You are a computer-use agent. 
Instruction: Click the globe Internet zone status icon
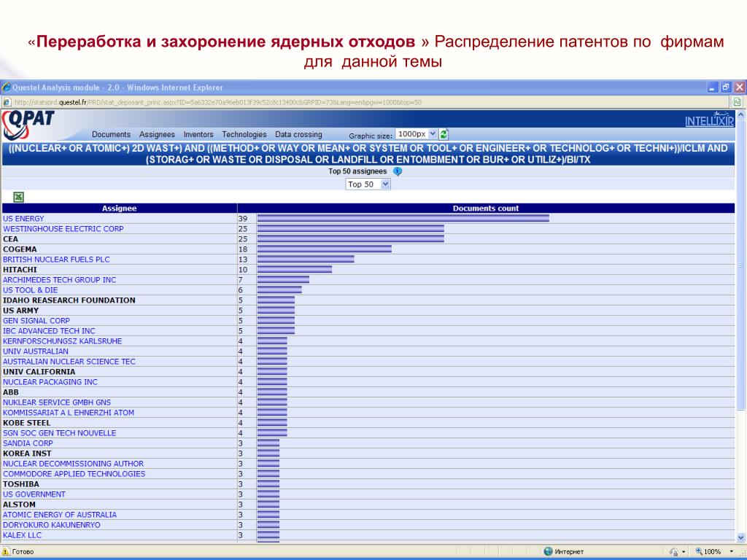pos(548,551)
